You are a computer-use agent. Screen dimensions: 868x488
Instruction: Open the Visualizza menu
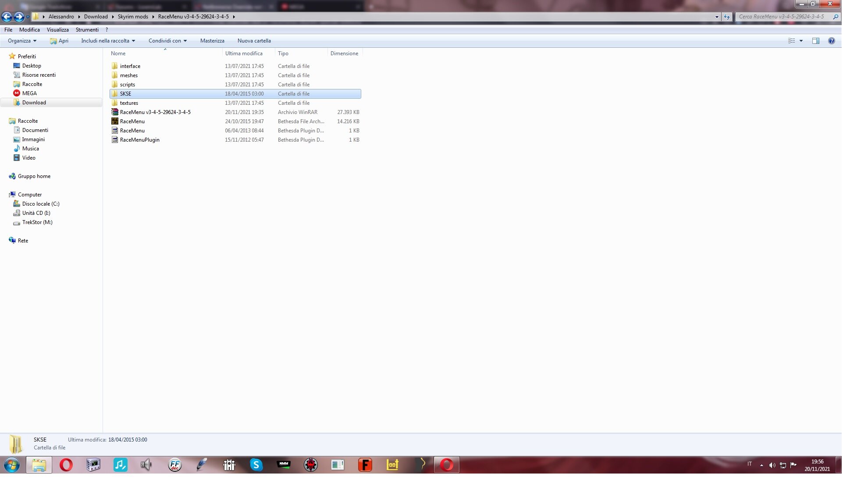coord(57,30)
